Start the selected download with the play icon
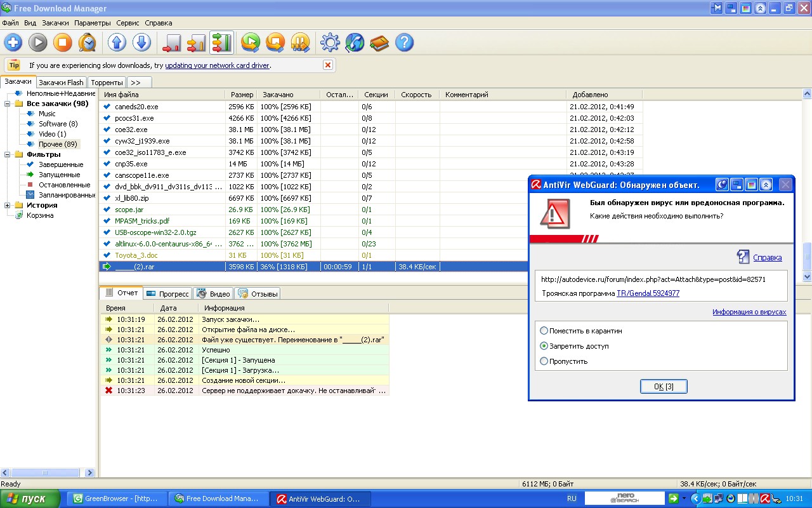The width and height of the screenshot is (812, 508). click(x=38, y=43)
